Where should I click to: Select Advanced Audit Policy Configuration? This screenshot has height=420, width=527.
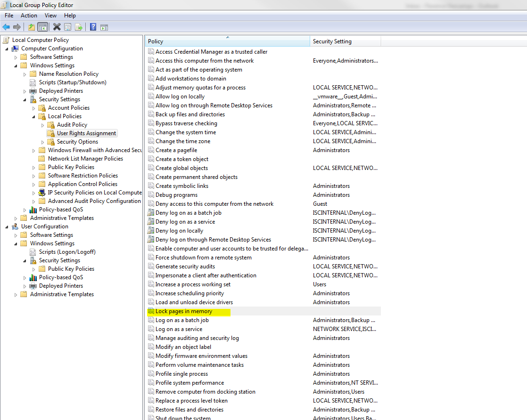click(94, 201)
